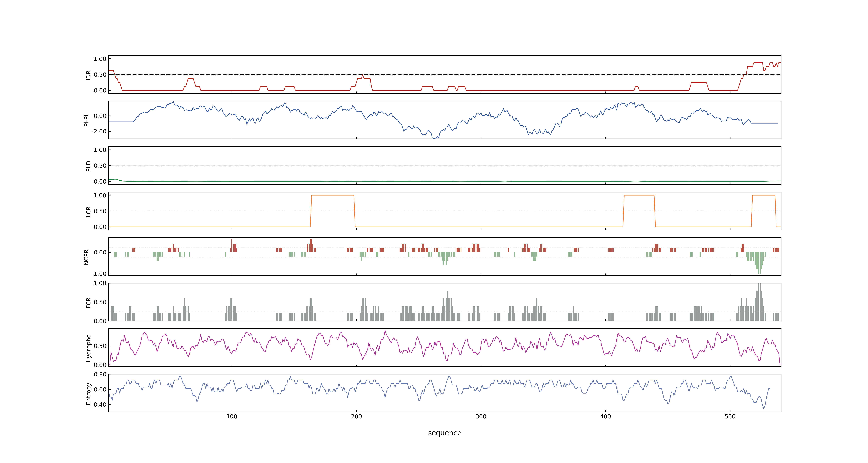
Task: Click the -1.00 tick on the NCPR axis
Action: click(99, 274)
